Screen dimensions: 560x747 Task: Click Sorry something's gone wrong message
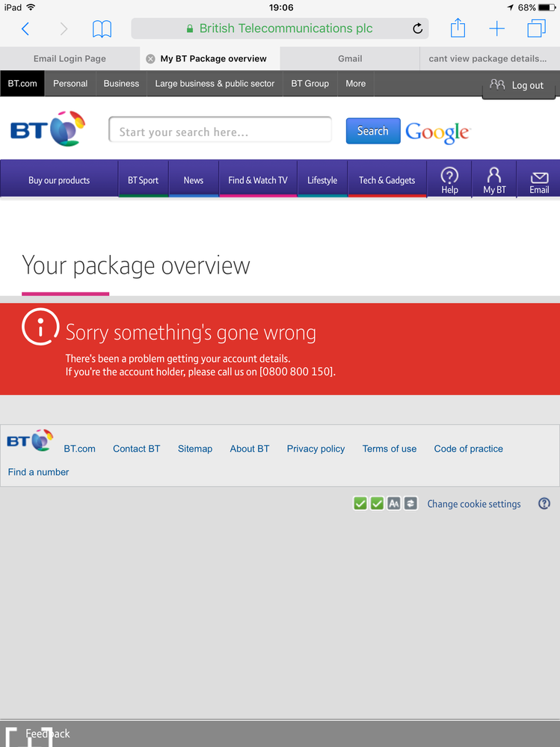pos(191,333)
